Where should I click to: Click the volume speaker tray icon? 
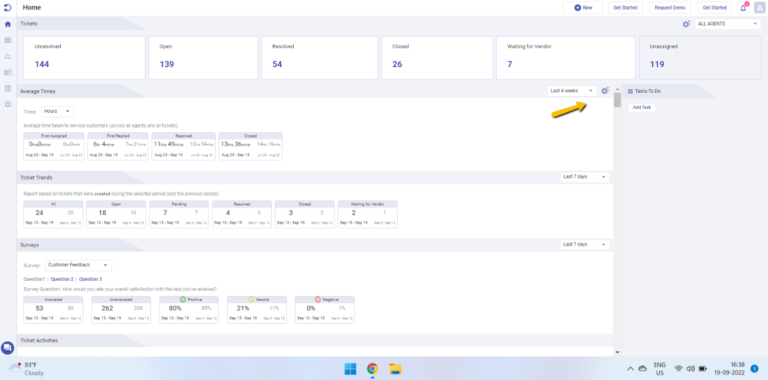point(691,369)
